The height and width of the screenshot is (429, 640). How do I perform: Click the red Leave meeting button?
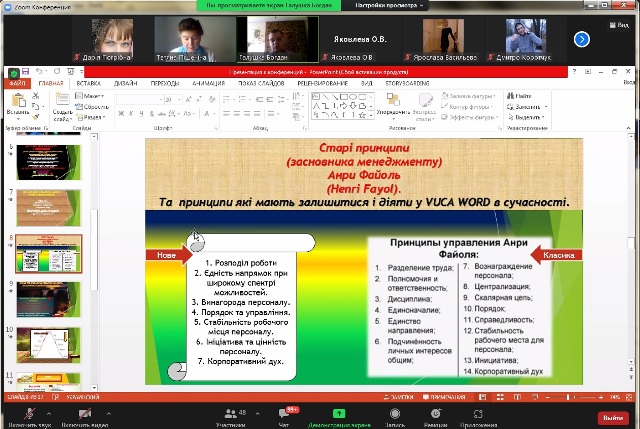click(612, 417)
